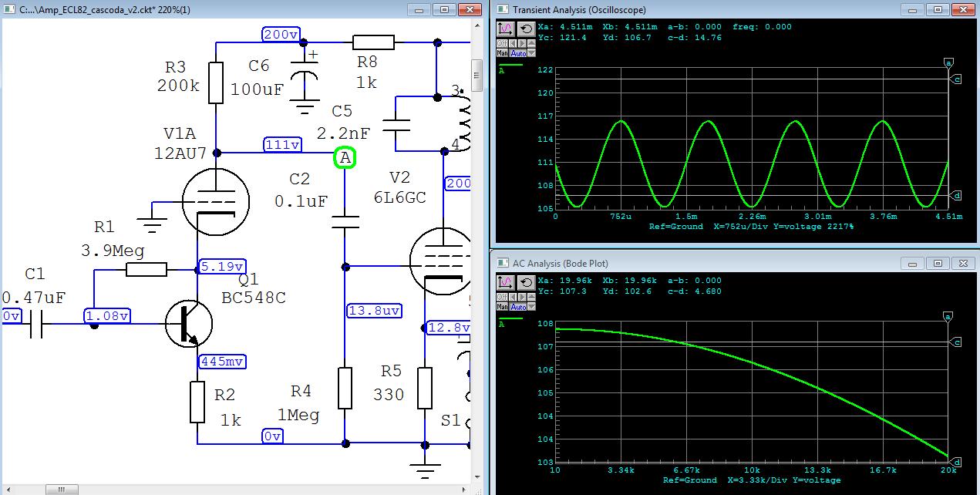Click the 3.9Meg value of R1

113,250
